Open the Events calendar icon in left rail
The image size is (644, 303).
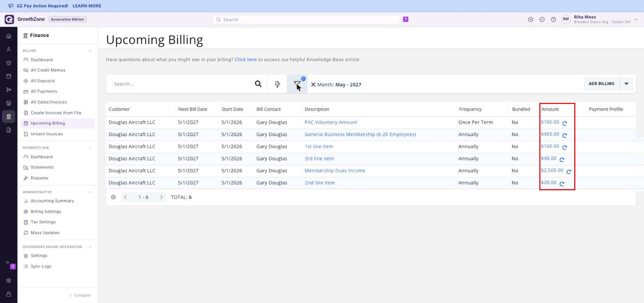pos(9,76)
